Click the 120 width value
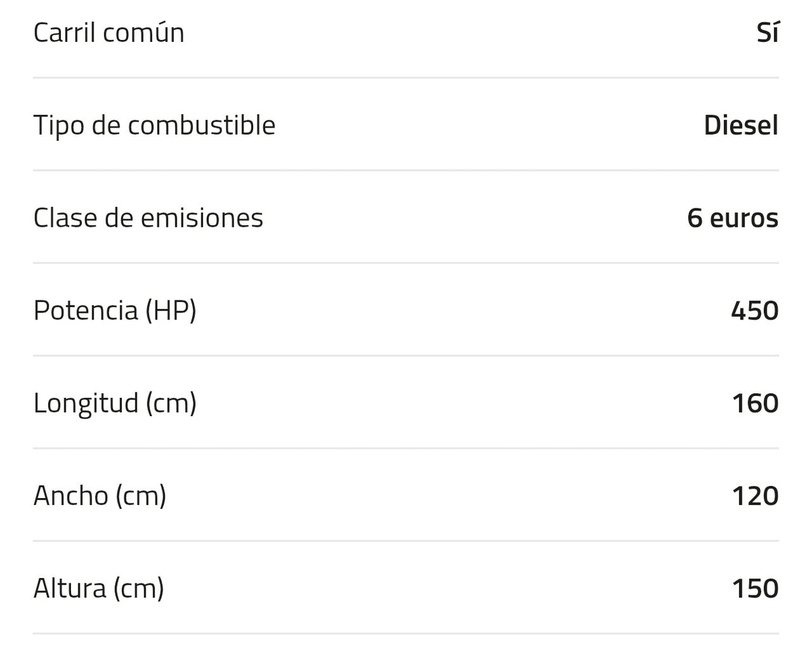 pos(755,496)
